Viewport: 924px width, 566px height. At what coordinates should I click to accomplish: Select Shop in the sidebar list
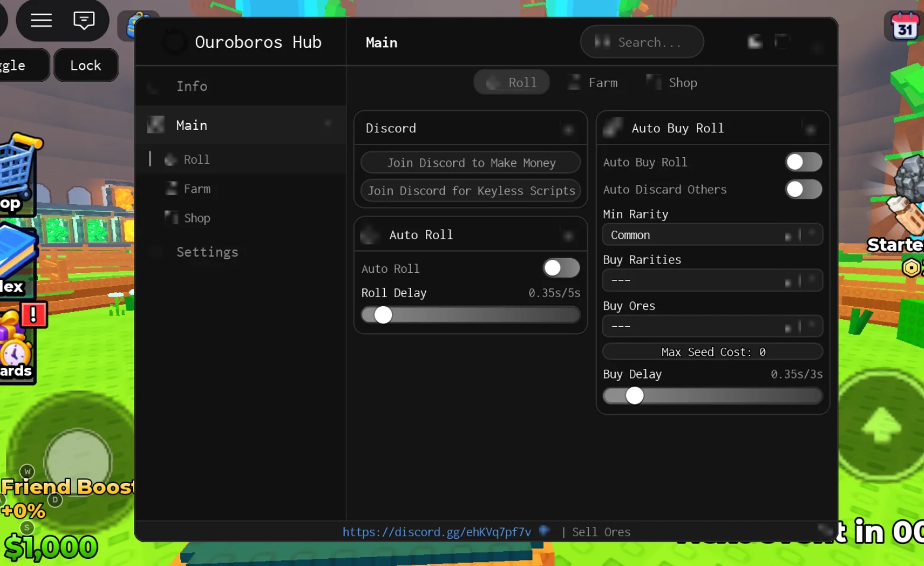[x=241, y=218]
